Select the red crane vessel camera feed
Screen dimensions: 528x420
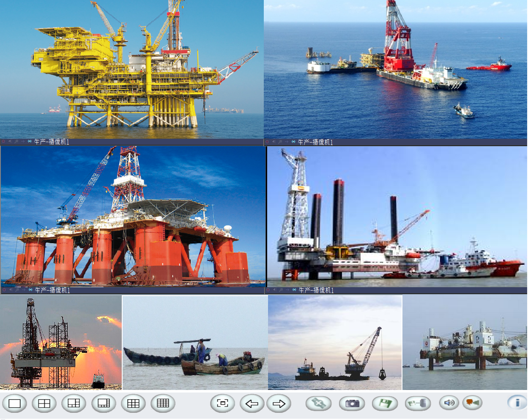[x=395, y=69]
